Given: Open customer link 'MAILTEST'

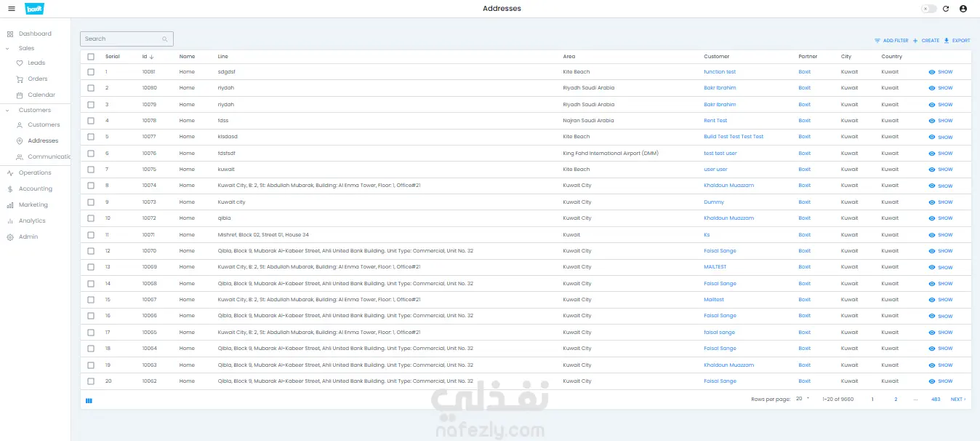Looking at the screenshot, I should tap(715, 267).
